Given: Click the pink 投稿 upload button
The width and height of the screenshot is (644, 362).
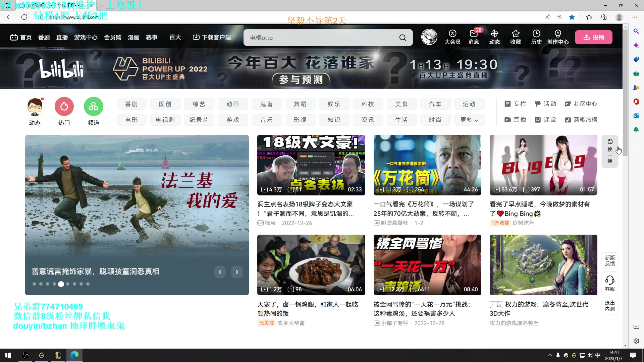Looking at the screenshot, I should [593, 37].
